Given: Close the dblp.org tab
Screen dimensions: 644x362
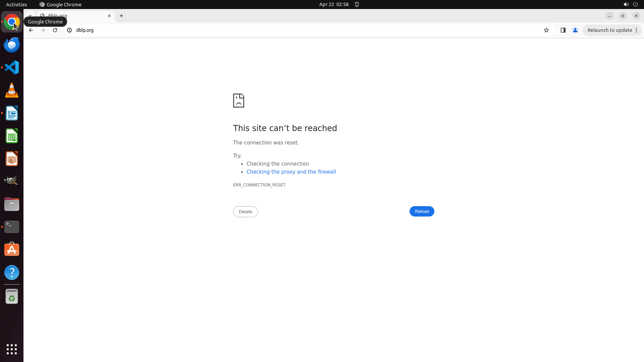Looking at the screenshot, I should [109, 16].
